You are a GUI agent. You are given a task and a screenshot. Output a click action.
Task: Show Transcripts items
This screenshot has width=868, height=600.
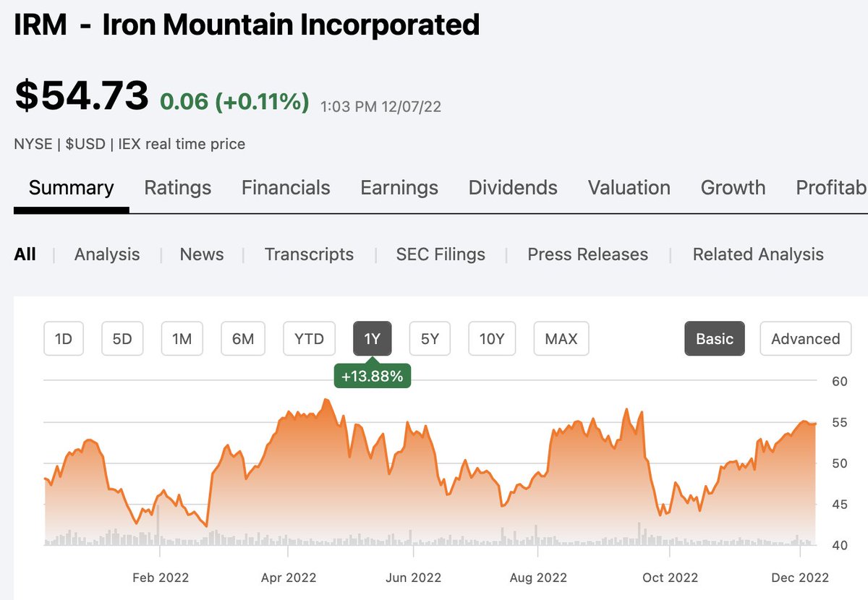coord(309,254)
